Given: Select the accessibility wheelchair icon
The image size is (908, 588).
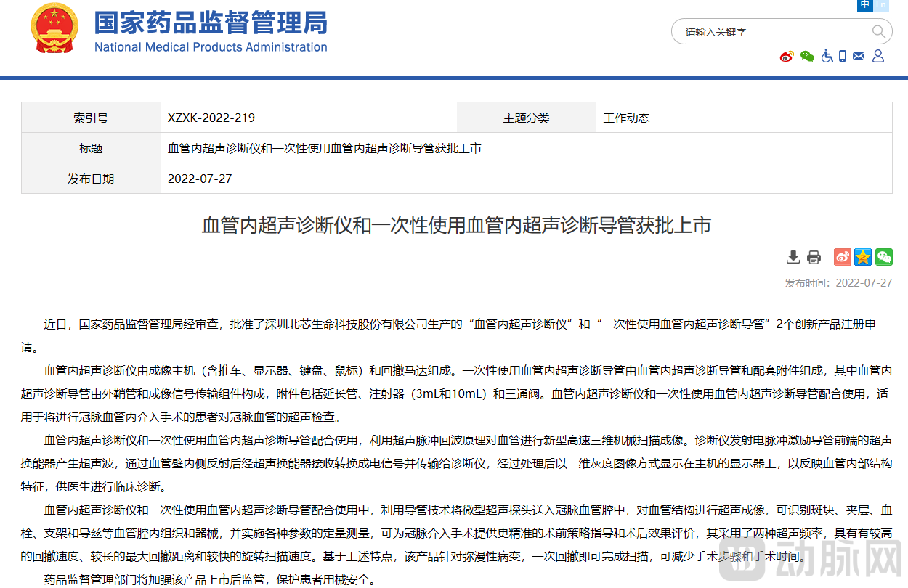Looking at the screenshot, I should click(826, 56).
